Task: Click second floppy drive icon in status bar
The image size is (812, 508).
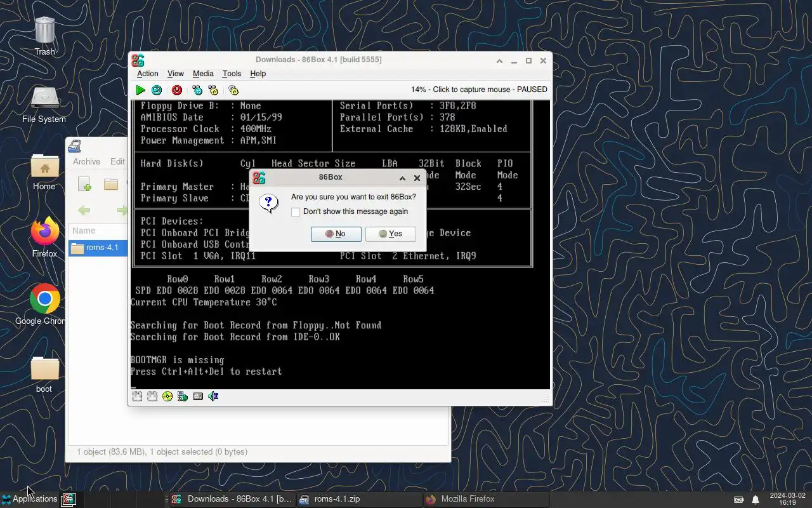Action: 152,396
